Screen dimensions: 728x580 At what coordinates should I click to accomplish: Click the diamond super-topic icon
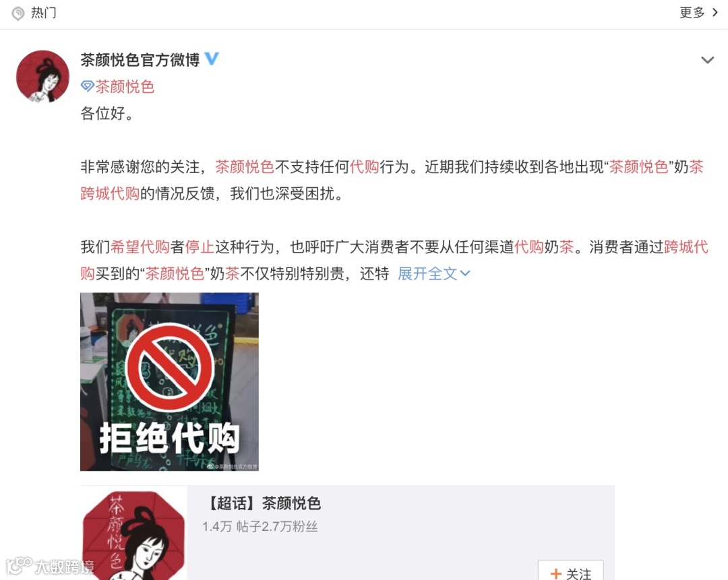pos(87,86)
